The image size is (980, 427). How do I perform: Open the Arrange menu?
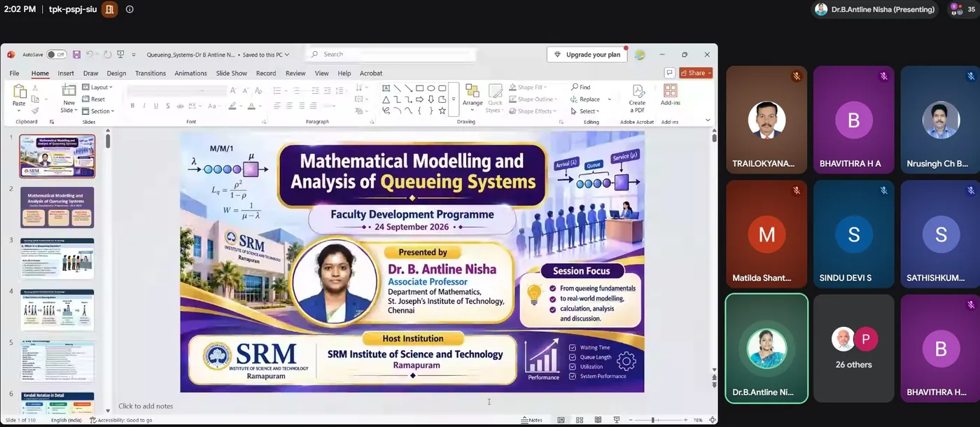(472, 97)
